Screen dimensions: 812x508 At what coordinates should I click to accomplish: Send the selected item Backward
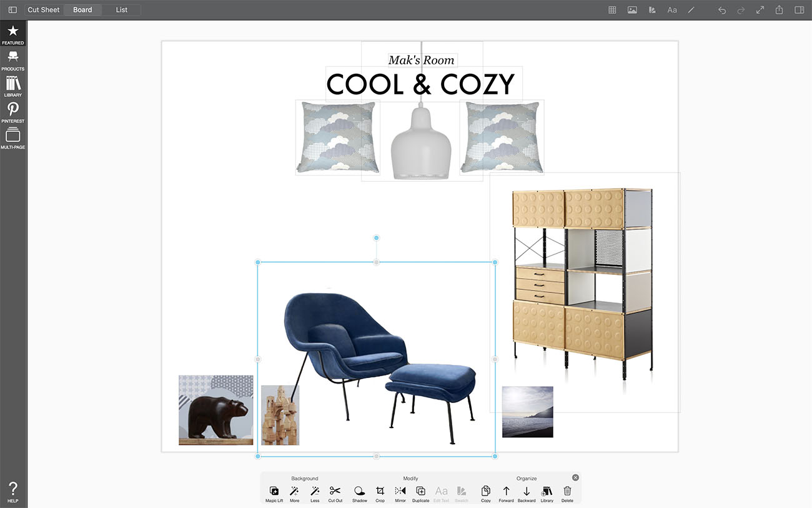[x=527, y=492]
